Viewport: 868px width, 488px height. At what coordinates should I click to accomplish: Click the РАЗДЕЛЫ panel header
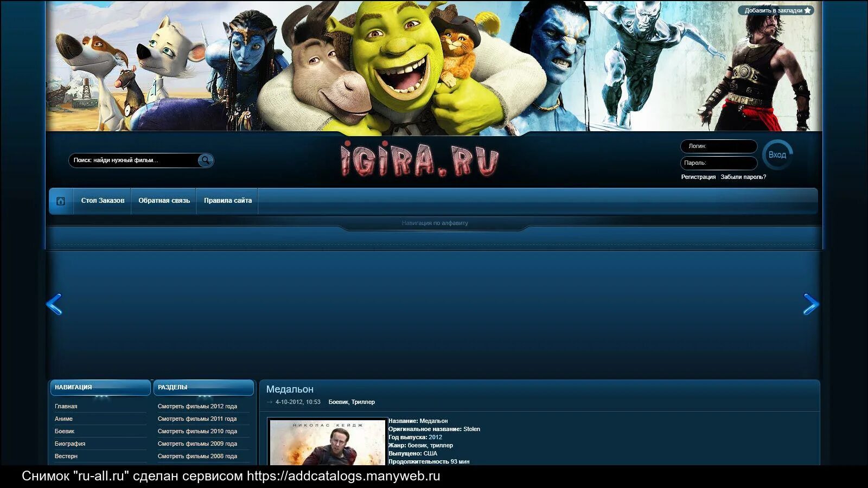click(x=203, y=388)
